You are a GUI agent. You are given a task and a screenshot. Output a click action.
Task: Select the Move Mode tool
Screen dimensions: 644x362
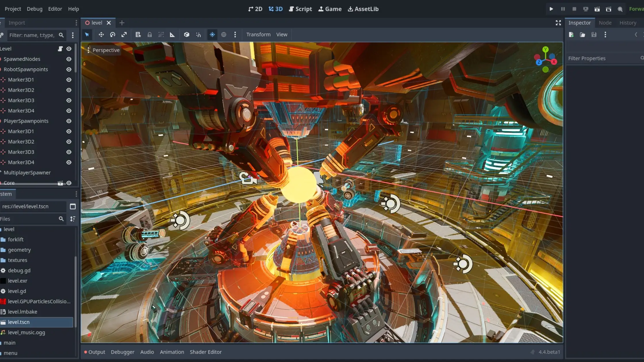(x=101, y=35)
